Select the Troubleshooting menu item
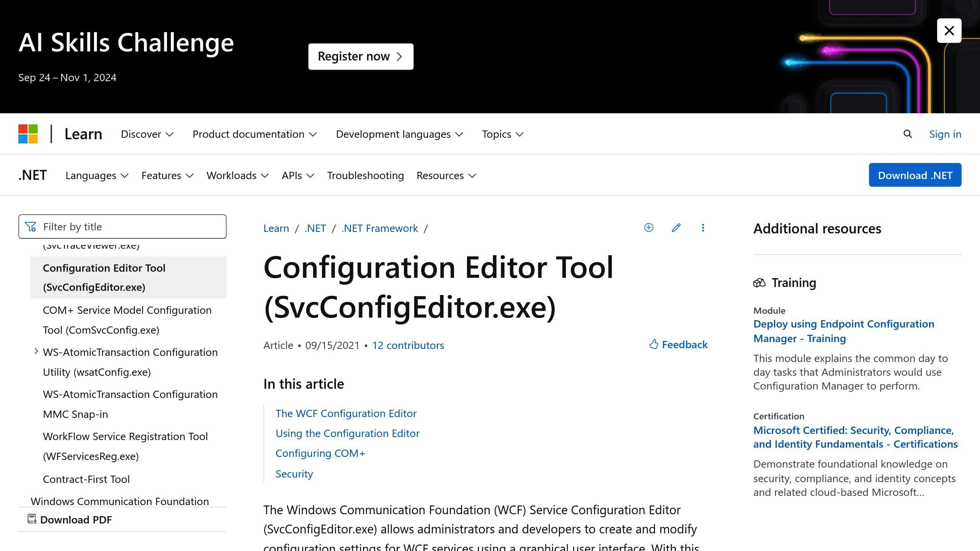 point(365,174)
